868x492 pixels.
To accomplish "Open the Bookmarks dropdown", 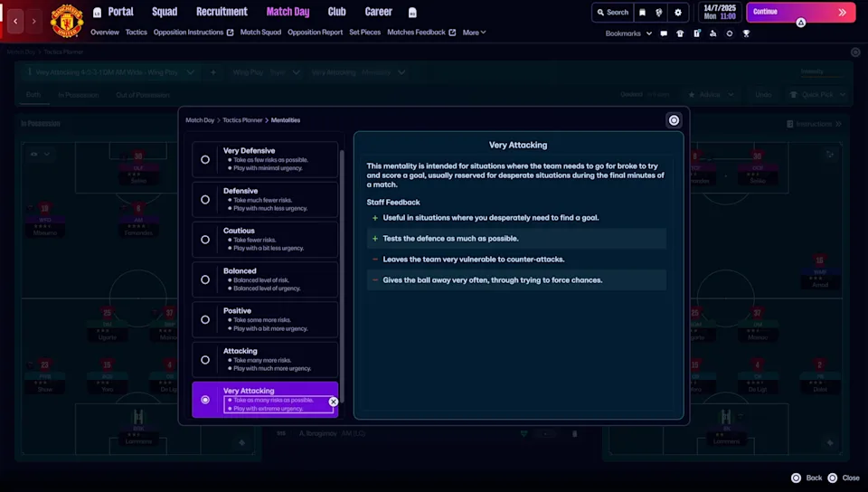I will pos(627,33).
